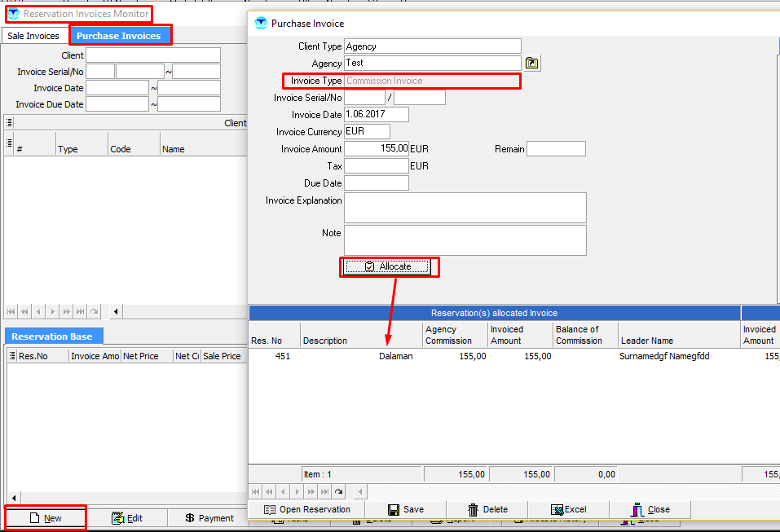Click the Client Type field showing Agency

click(x=432, y=46)
